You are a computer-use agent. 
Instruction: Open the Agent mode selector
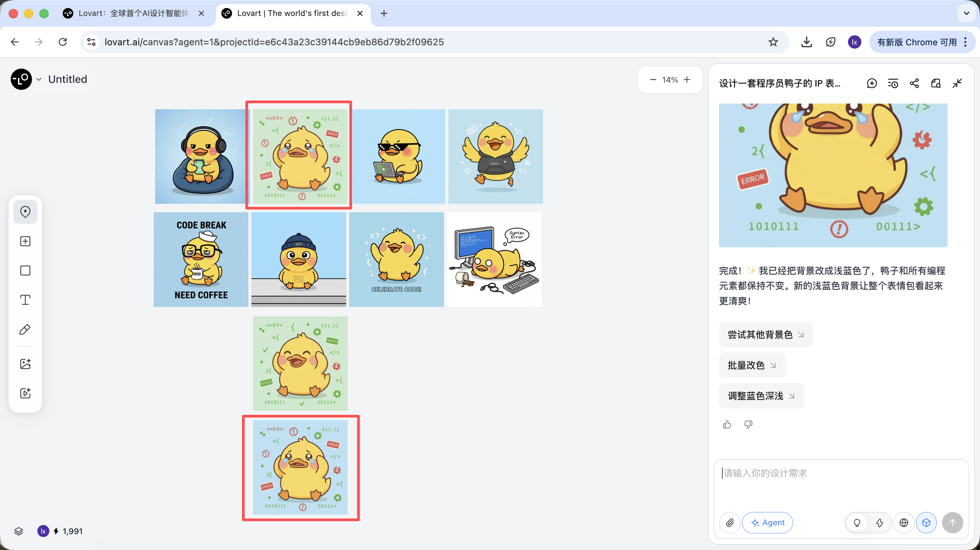pos(767,523)
